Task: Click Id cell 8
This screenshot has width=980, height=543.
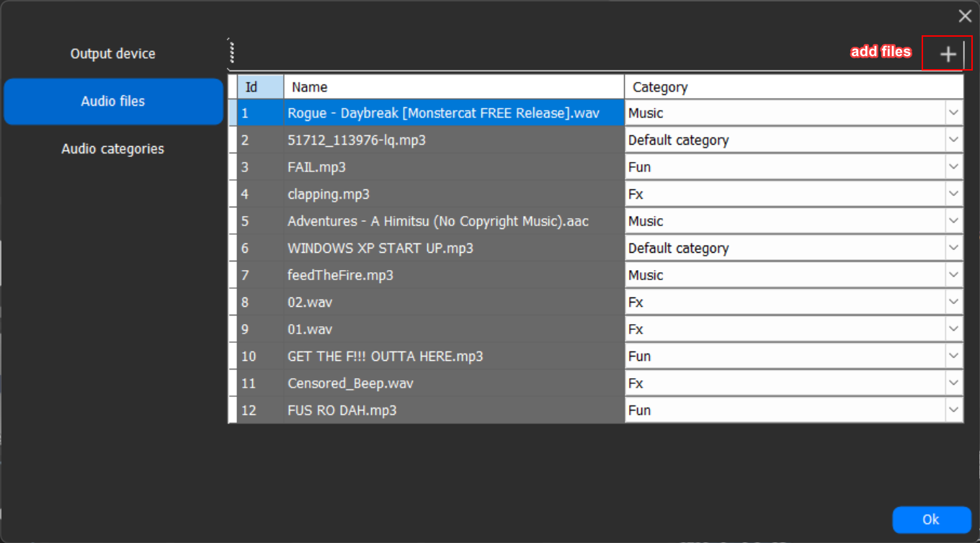Action: (x=260, y=302)
